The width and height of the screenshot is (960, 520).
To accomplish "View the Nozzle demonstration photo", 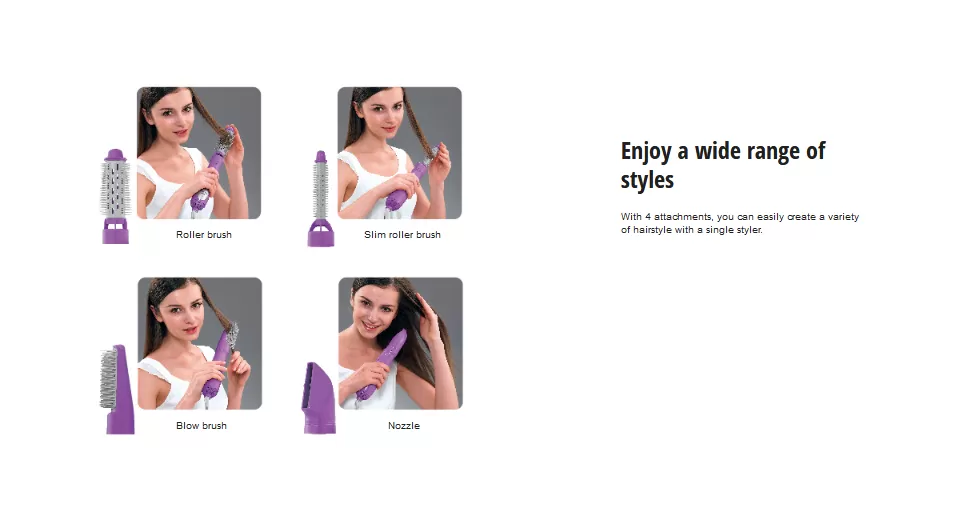I will [400, 344].
